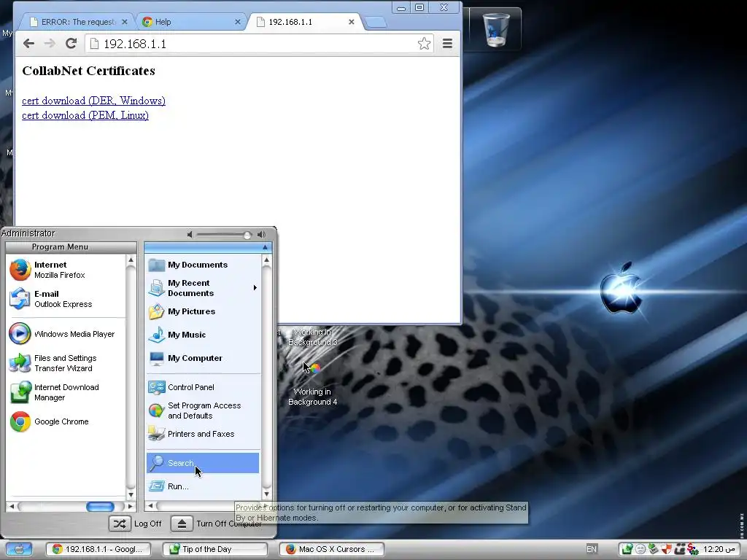Click the Apple start button on taskbar
The image size is (747, 560).
pyautogui.click(x=18, y=549)
